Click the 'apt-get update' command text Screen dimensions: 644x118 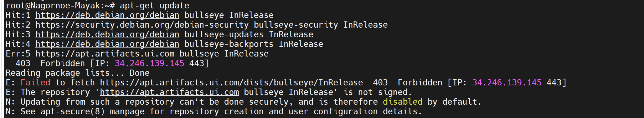tap(154, 6)
